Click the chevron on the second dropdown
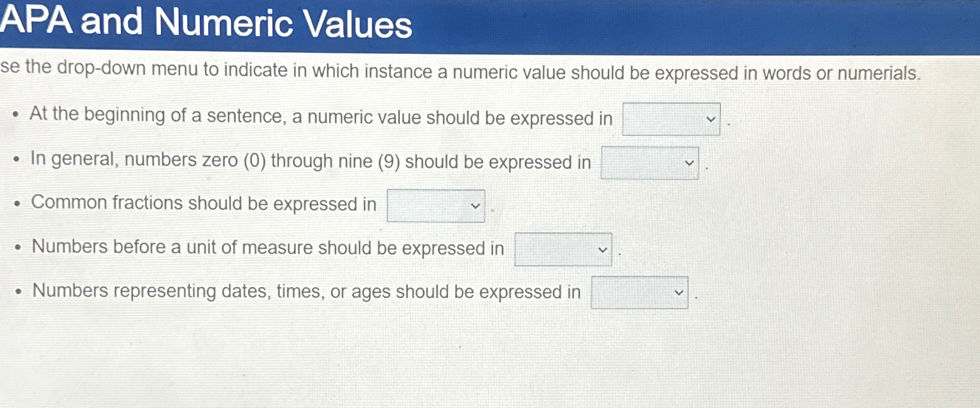The width and height of the screenshot is (980, 408). pos(690,163)
